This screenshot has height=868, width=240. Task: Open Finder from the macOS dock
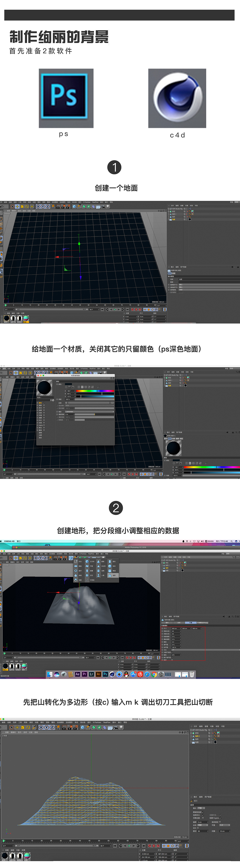(49, 674)
